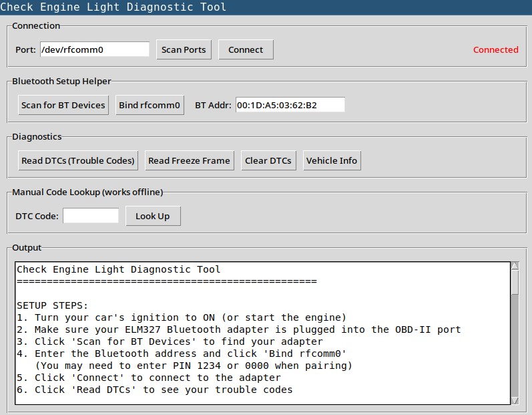Image resolution: width=532 pixels, height=415 pixels.
Task: Click into the BT Addr field
Action: click(290, 105)
